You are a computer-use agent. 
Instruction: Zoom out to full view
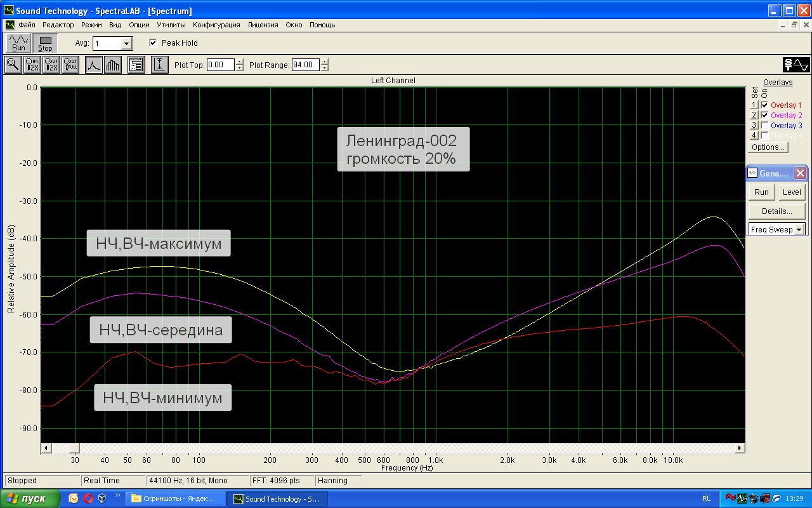click(x=70, y=65)
